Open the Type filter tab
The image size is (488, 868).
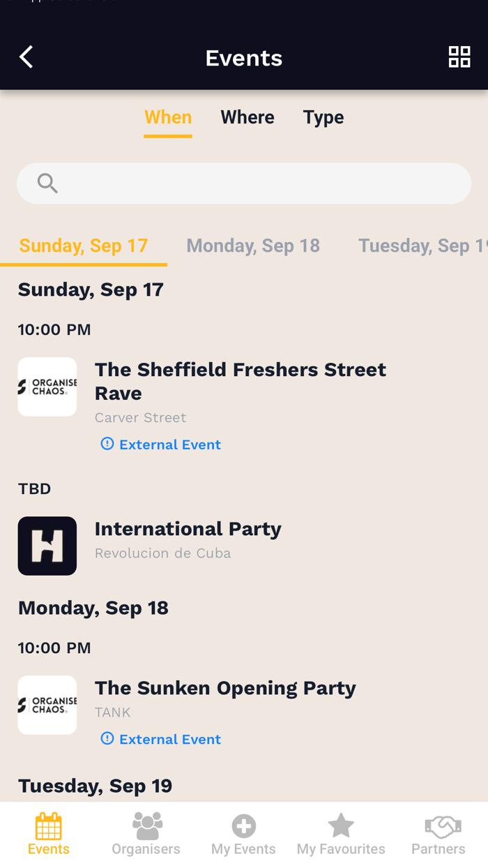point(323,117)
